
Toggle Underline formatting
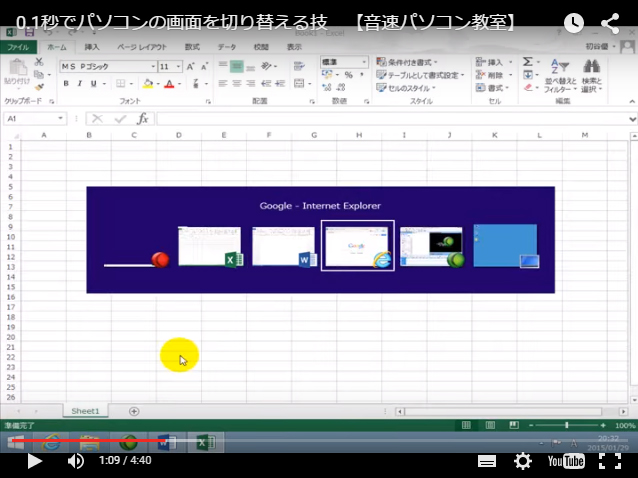[94, 84]
